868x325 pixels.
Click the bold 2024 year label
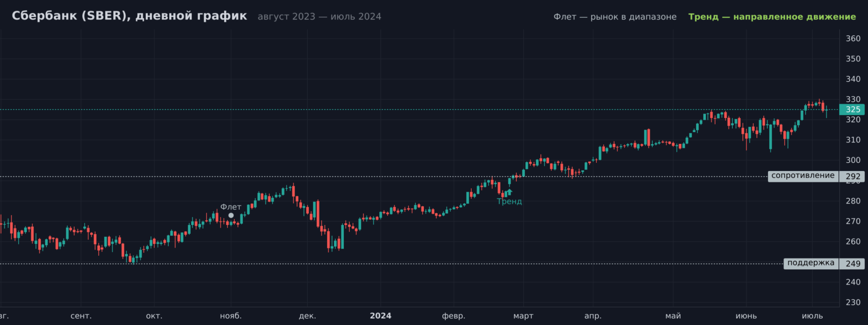click(x=381, y=316)
